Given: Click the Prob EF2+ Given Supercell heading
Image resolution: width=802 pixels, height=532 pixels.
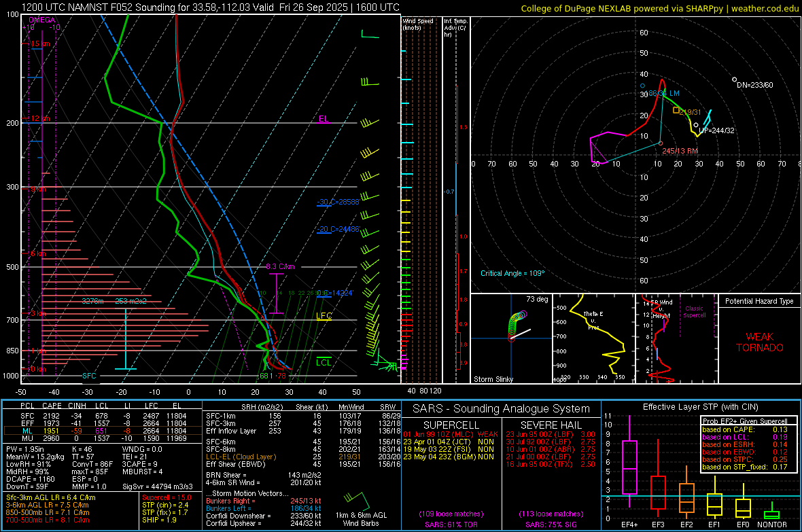Looking at the screenshot, I should click(745, 421).
